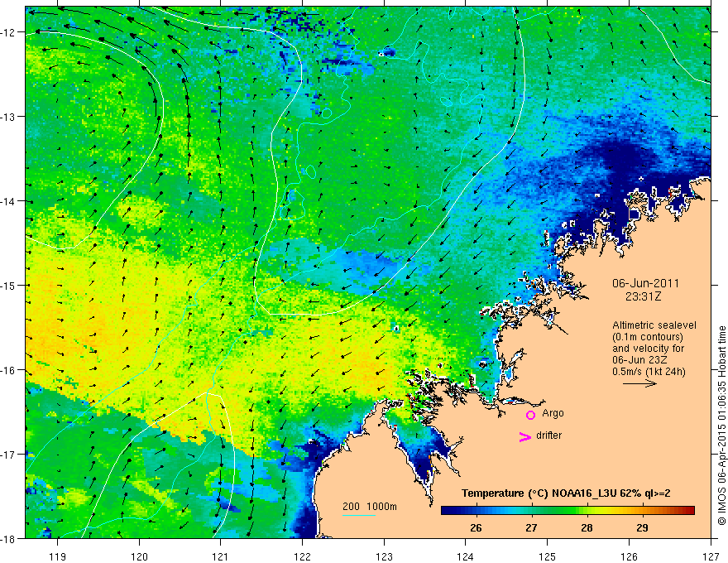The height and width of the screenshot is (563, 728).
Task: Click the '(0.1m contours)' text line
Action: click(647, 337)
